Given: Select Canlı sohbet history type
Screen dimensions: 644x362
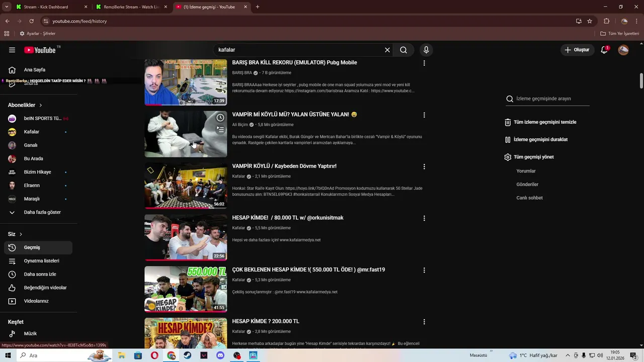Looking at the screenshot, I should 529,198.
